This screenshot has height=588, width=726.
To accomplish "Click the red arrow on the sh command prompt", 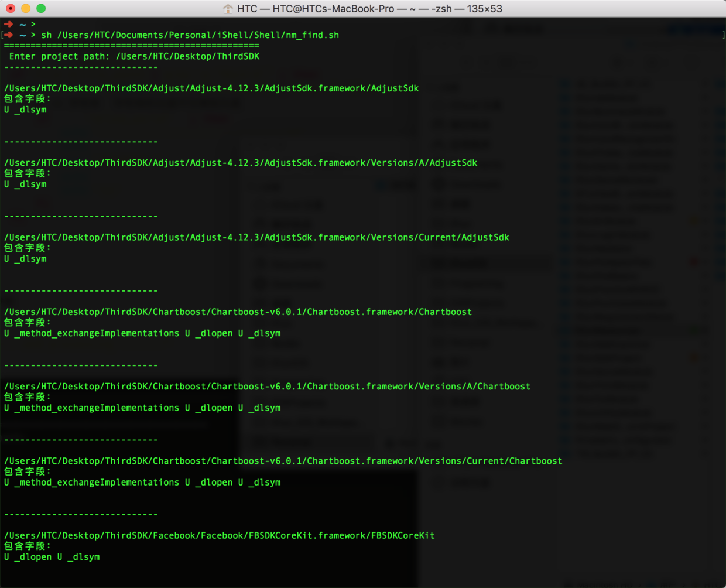I will click(8, 35).
